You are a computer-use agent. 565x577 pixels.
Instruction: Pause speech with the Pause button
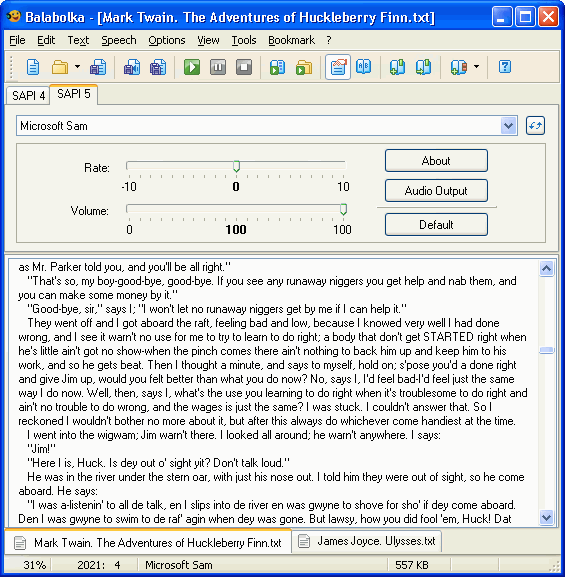coord(218,67)
